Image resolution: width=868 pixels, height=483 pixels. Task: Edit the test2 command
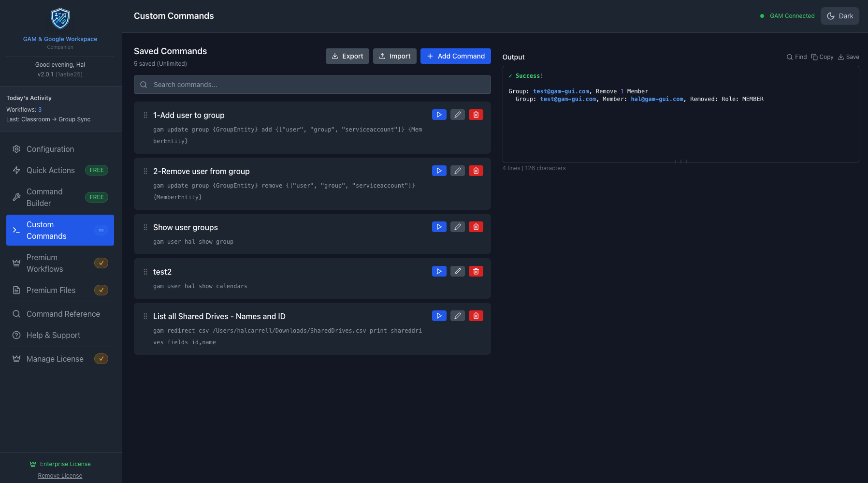(x=457, y=271)
